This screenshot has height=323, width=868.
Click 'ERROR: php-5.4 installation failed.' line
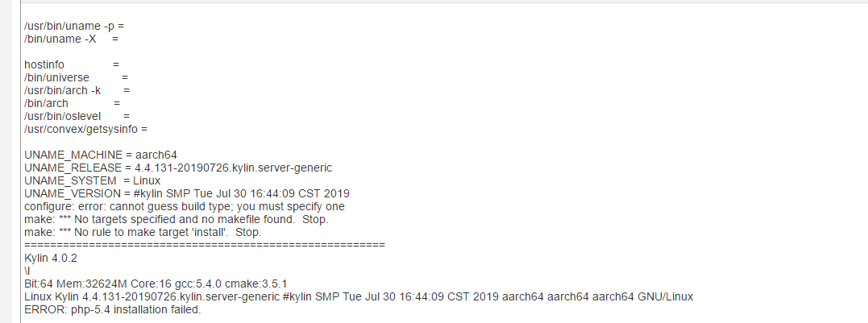point(112,309)
